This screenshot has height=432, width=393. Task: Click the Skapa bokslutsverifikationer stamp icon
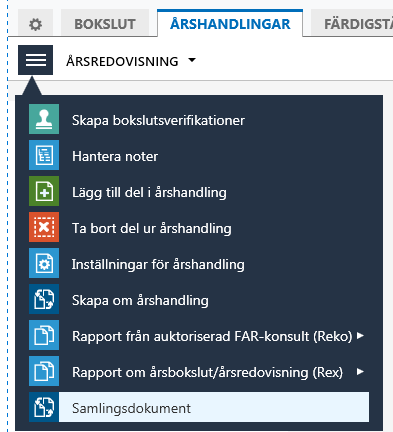[x=44, y=119]
